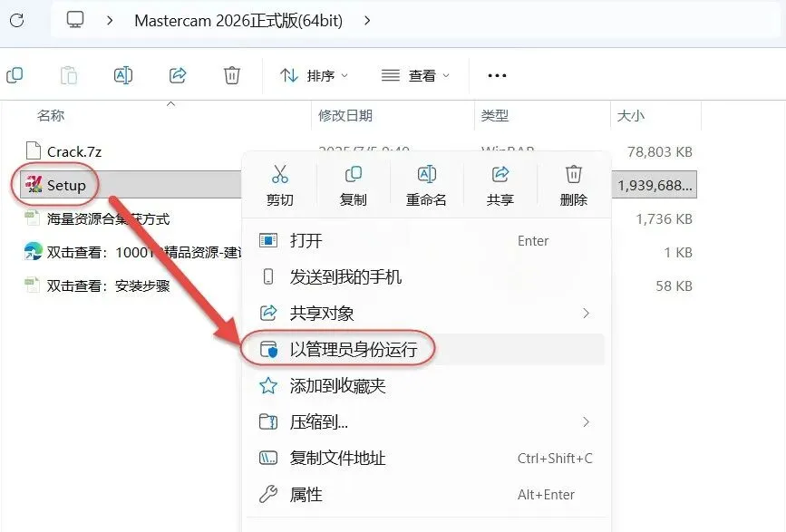Click 共享 (Share) in the context menu
This screenshot has height=532, width=786.
500,186
